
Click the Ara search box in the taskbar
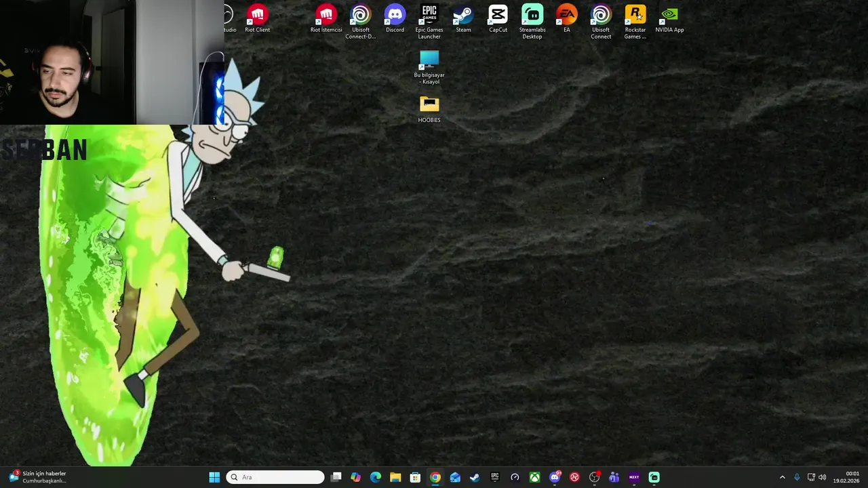click(275, 477)
